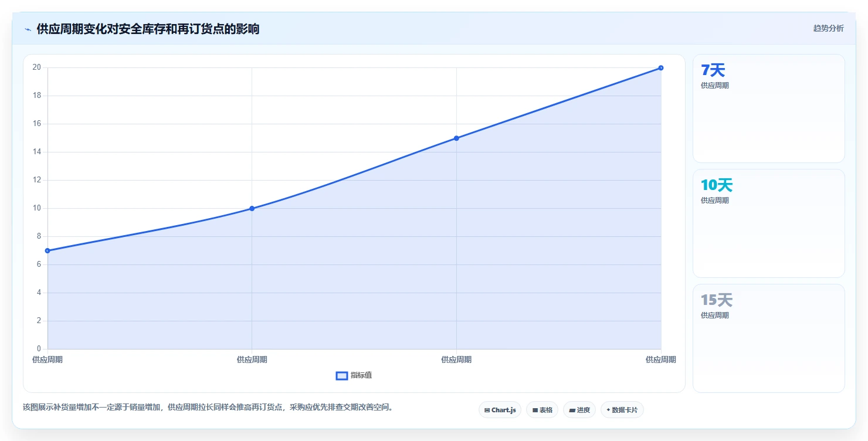Click the sparkle icon in the 数据卡片 pill
The height and width of the screenshot is (441, 868).
click(608, 410)
